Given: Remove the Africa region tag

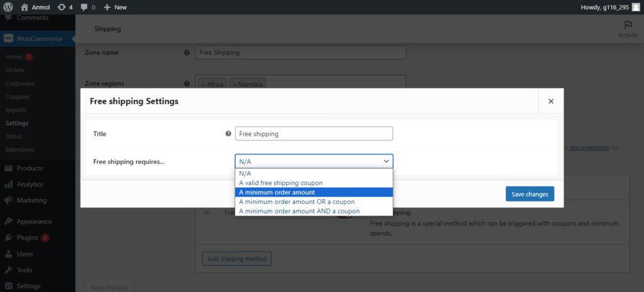Looking at the screenshot, I should [x=203, y=85].
